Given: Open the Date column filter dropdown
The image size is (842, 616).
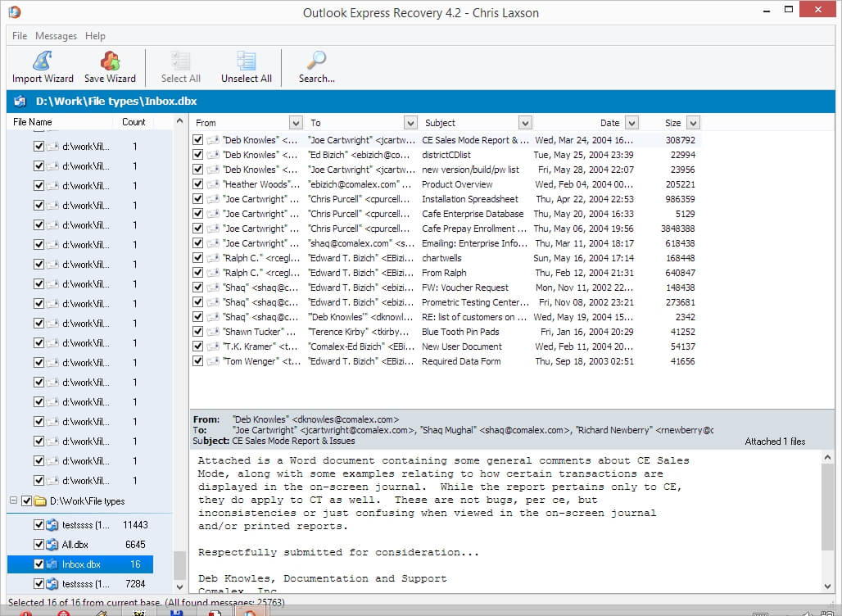Looking at the screenshot, I should coord(632,123).
